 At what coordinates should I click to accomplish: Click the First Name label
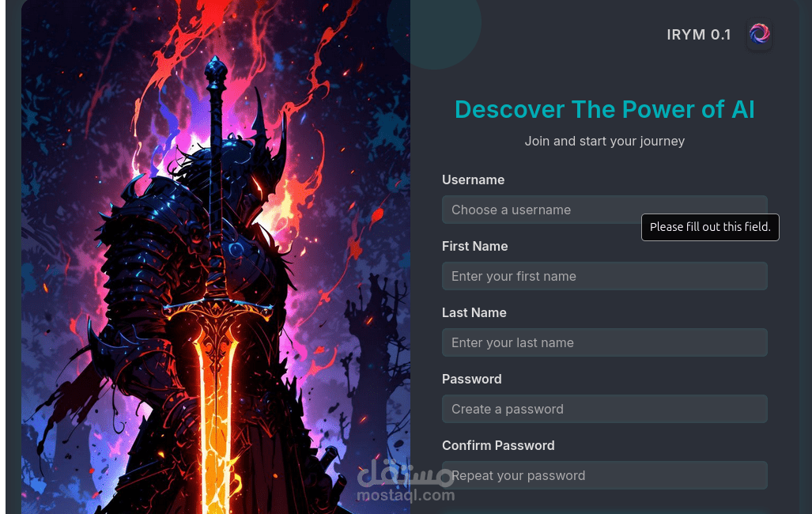click(474, 246)
